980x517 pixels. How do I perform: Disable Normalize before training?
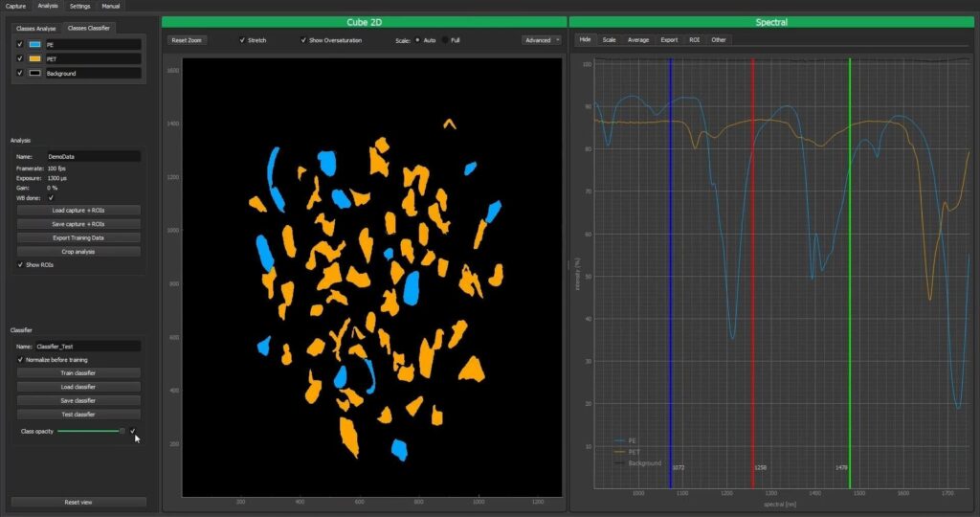(x=20, y=360)
